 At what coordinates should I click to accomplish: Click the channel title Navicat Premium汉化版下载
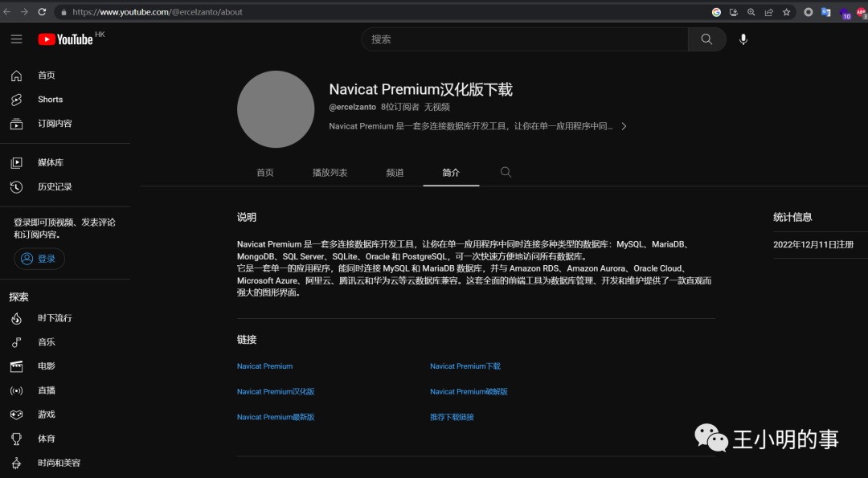pos(420,90)
